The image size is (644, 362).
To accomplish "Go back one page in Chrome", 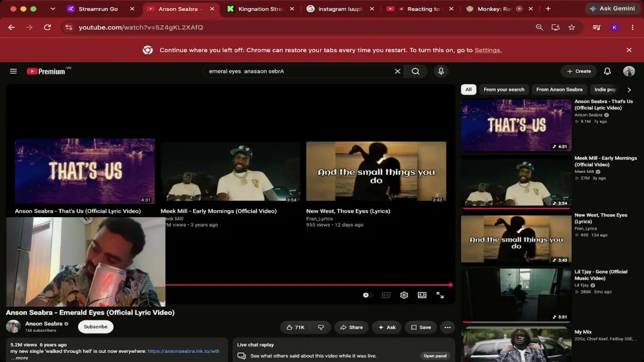I will pos(12,27).
